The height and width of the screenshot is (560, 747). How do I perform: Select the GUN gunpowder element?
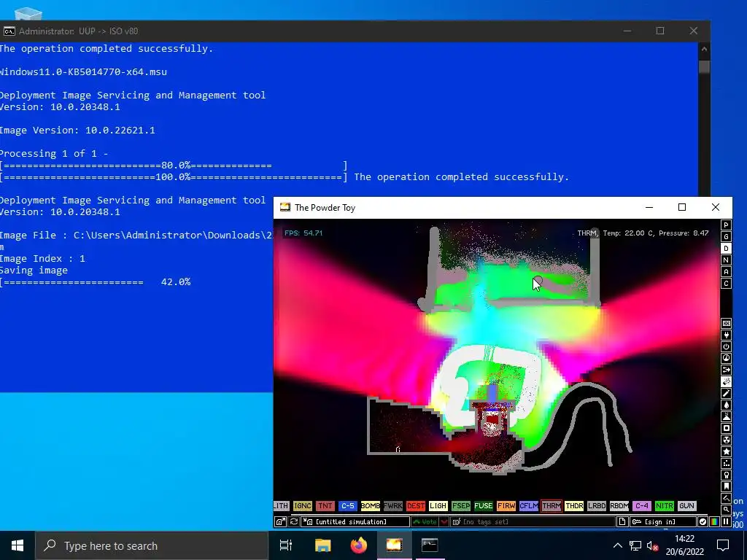pos(686,506)
